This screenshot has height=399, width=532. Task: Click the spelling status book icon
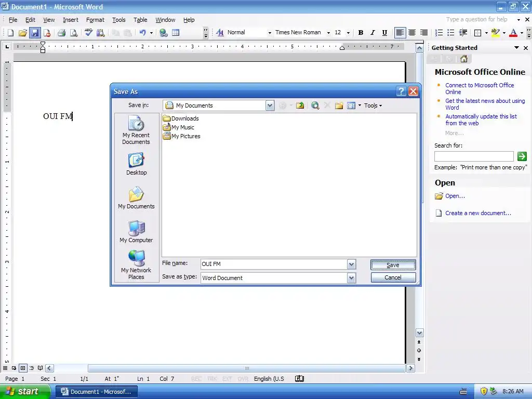click(299, 379)
